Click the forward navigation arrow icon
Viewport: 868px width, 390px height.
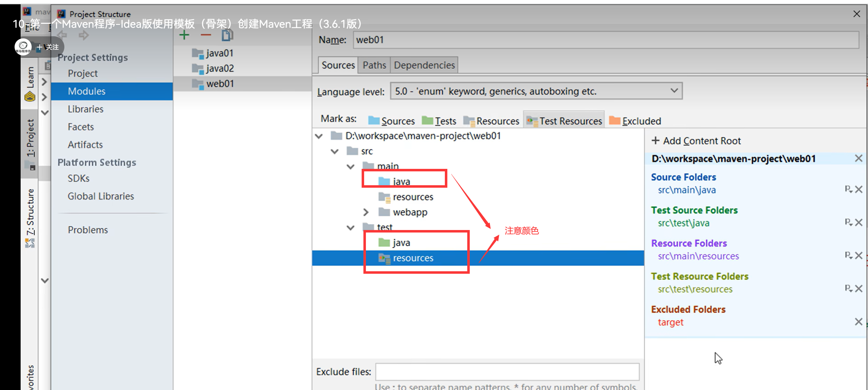click(x=84, y=35)
